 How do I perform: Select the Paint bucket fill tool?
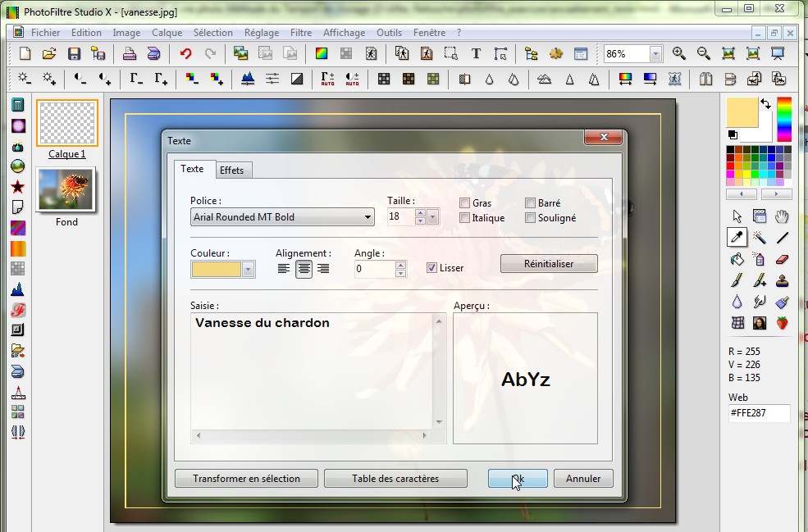[737, 258]
